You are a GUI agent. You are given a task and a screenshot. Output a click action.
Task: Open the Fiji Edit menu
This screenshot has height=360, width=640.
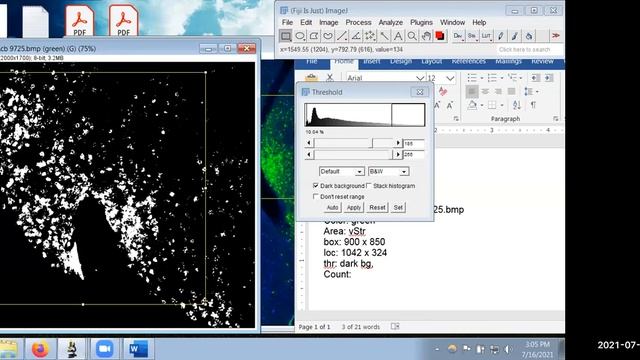tap(306, 22)
